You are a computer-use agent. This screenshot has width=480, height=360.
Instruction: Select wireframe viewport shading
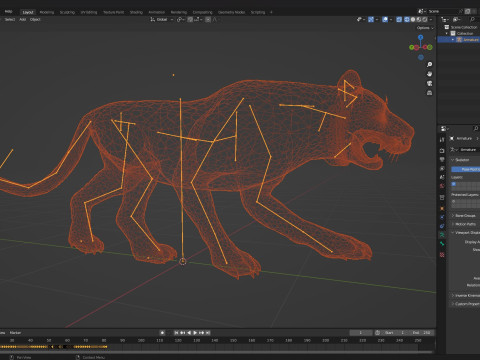[x=407, y=20]
